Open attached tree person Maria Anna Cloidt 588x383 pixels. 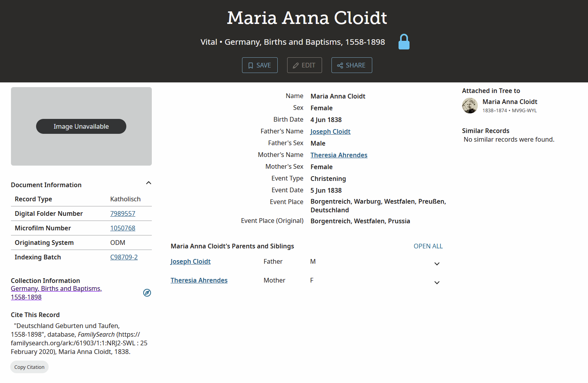(510, 102)
